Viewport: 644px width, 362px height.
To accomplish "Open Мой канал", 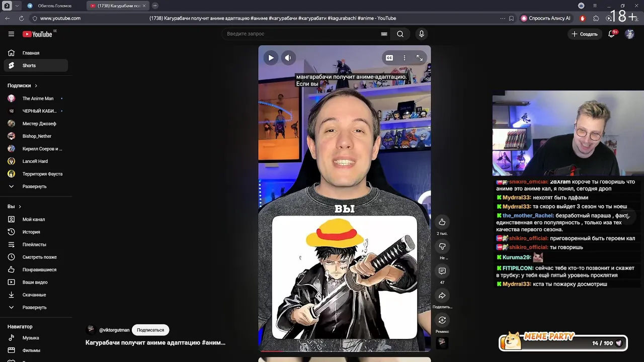I will tap(35, 219).
